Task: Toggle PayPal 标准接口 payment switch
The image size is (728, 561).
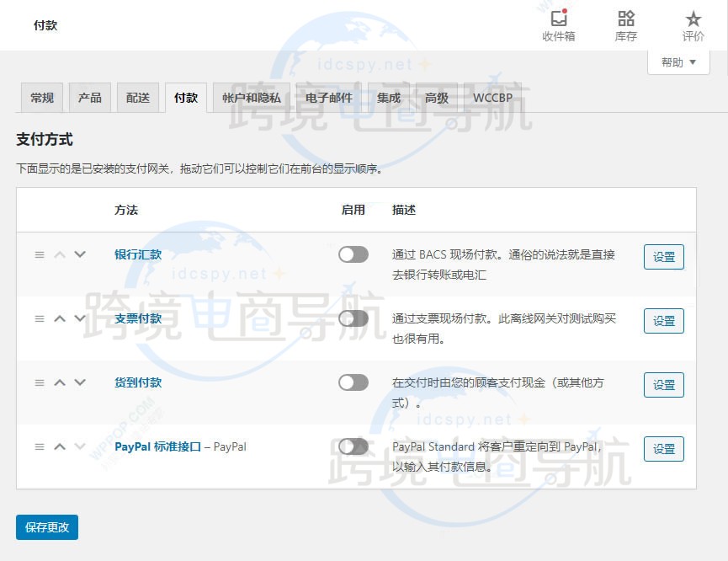Action: click(353, 446)
